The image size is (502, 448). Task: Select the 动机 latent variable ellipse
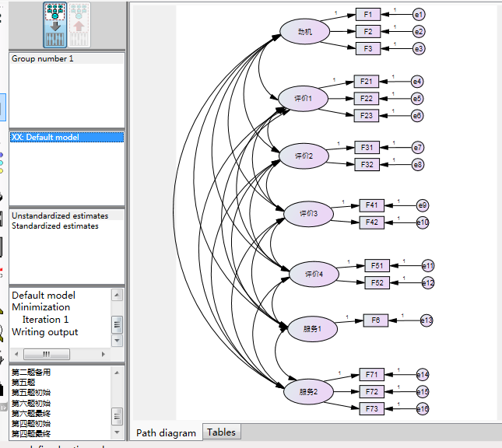(x=304, y=32)
